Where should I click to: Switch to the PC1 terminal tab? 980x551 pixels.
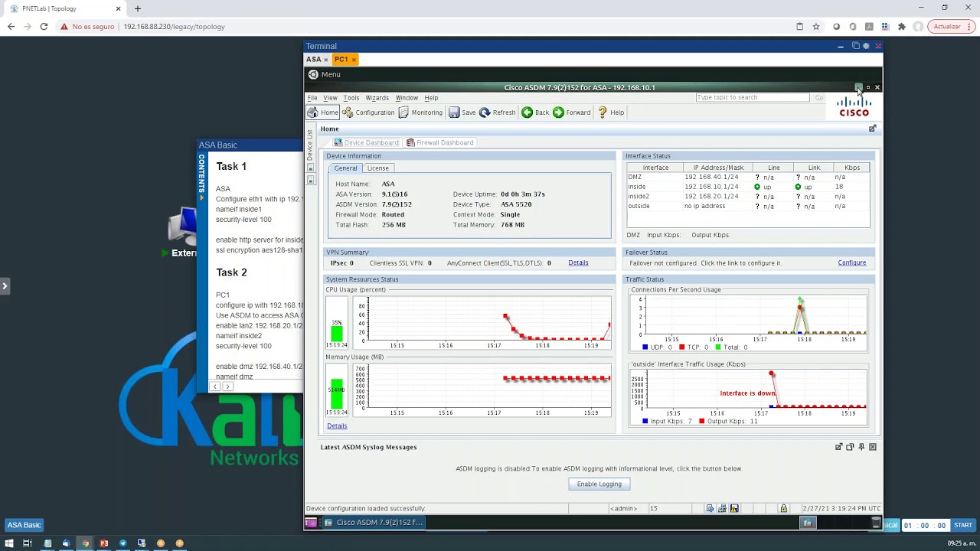[x=341, y=60]
